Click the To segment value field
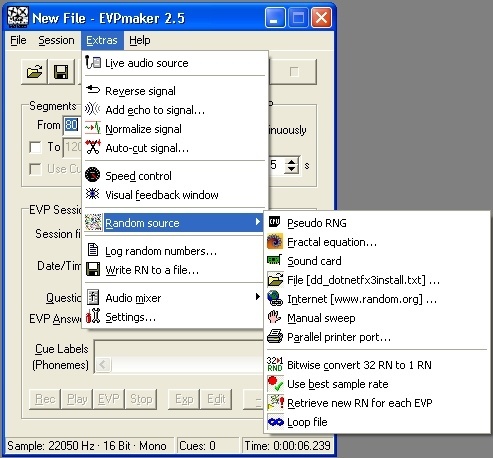 pyautogui.click(x=72, y=146)
